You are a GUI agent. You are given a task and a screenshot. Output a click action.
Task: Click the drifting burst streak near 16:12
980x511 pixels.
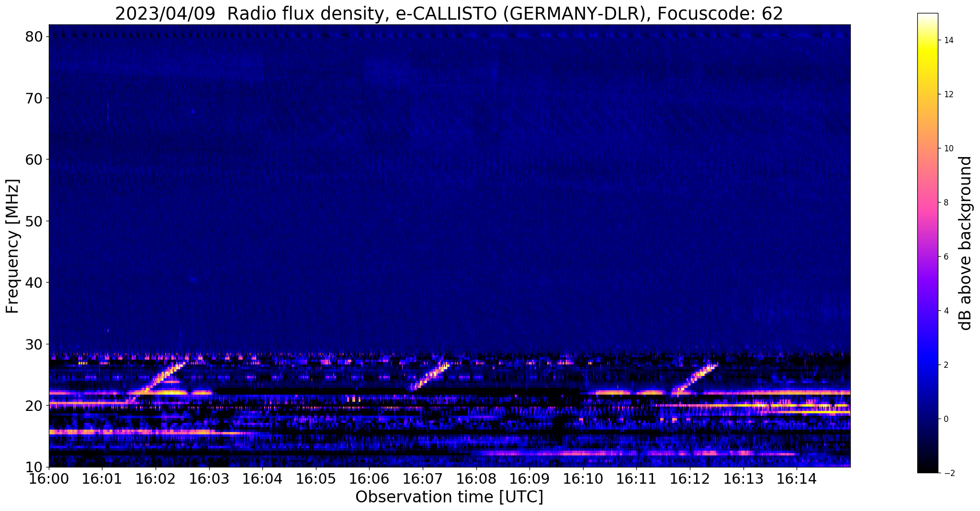coord(696,379)
